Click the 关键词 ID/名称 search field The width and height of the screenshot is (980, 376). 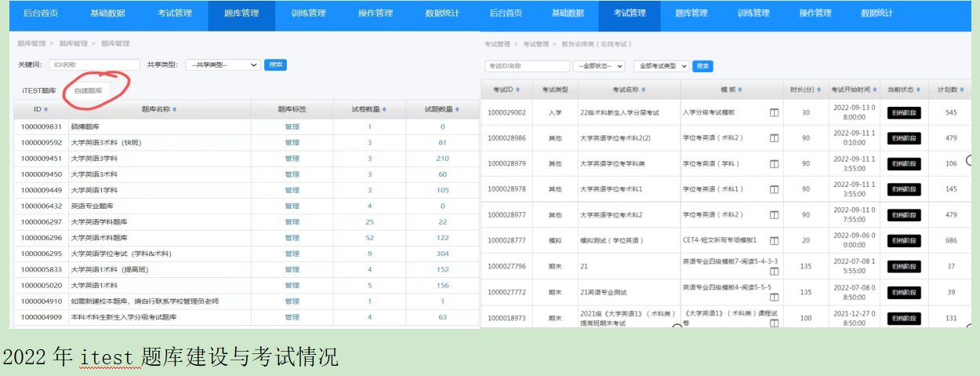point(94,65)
